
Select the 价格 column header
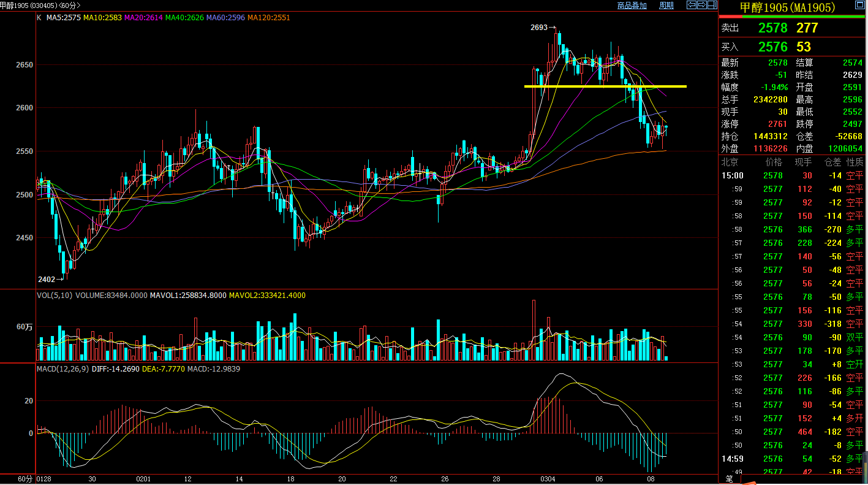tap(774, 162)
